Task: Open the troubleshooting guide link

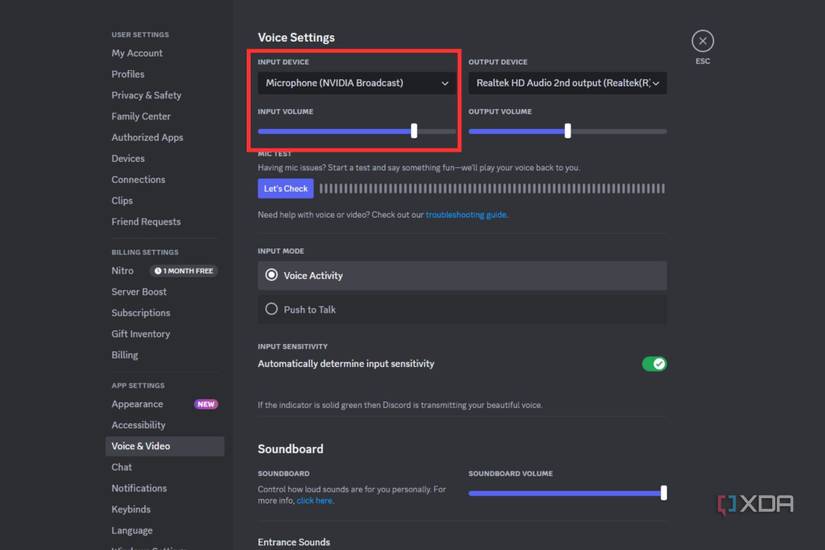Action: (466, 215)
